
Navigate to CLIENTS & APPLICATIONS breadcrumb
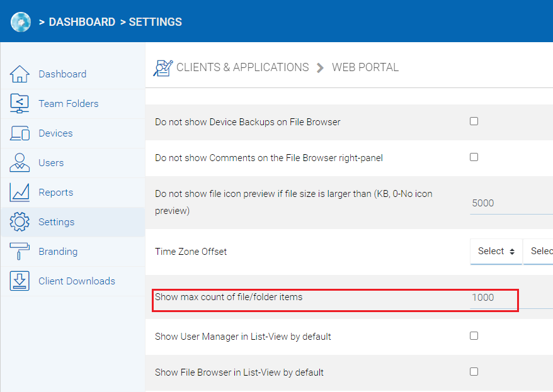[242, 67]
